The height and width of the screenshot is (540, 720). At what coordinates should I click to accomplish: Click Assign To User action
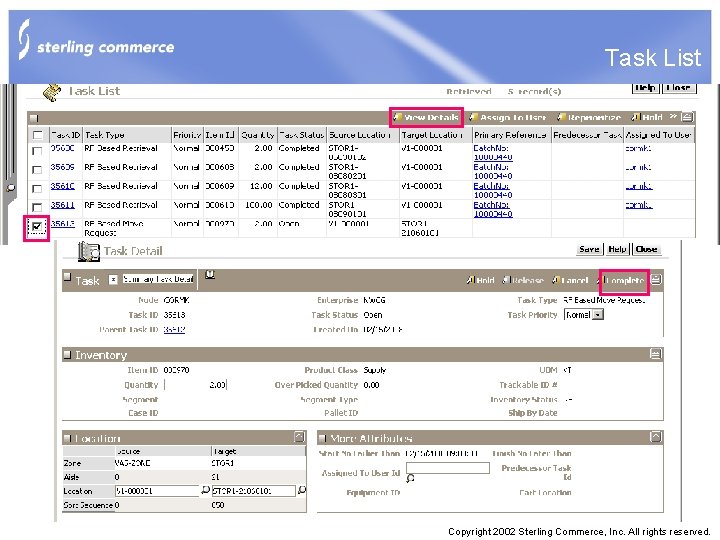[x=508, y=118]
